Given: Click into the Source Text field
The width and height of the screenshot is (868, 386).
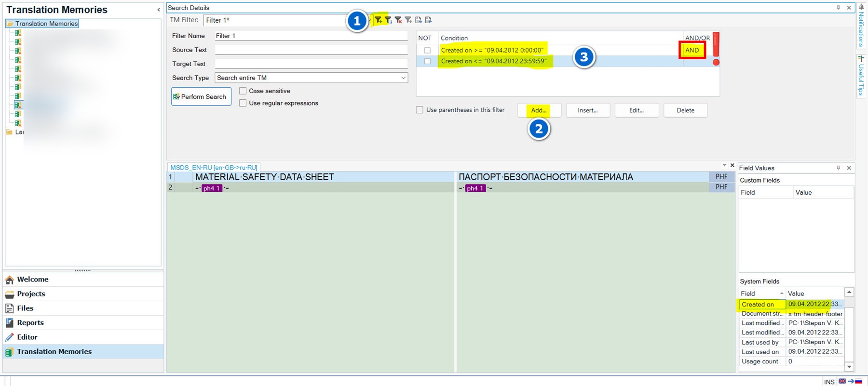Looking at the screenshot, I should click(311, 50).
